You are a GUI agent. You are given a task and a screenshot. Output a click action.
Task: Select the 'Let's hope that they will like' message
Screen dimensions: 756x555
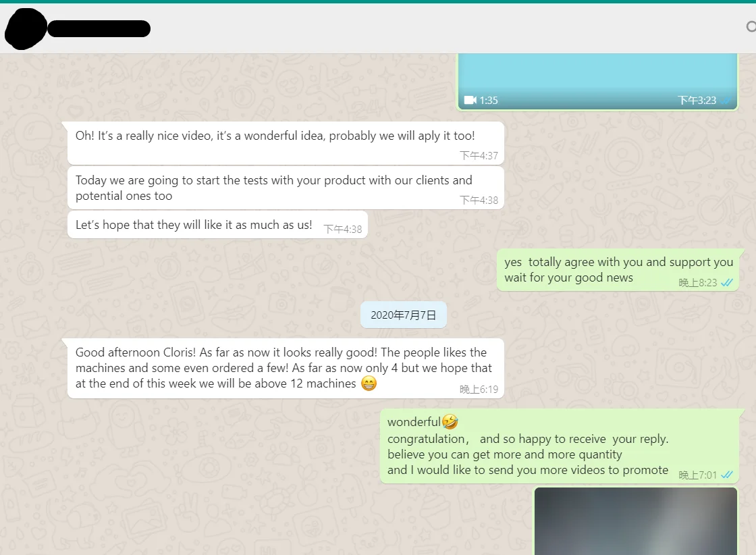[x=217, y=225]
